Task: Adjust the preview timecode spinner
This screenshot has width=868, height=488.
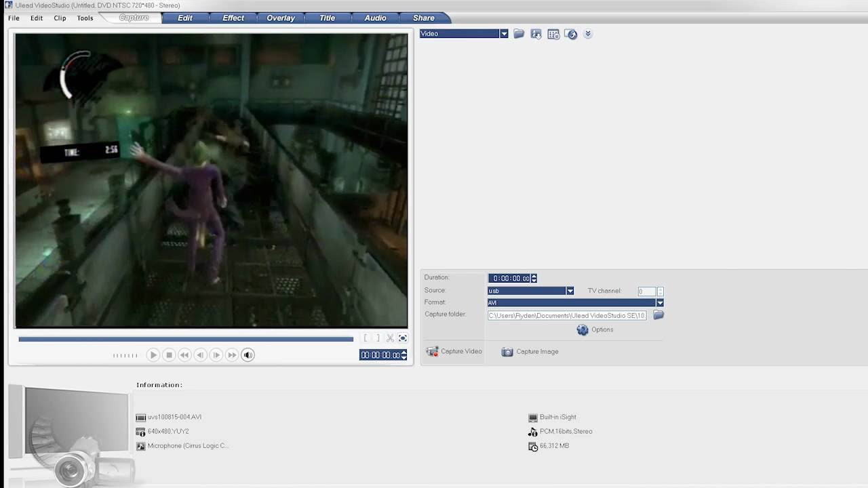Action: pyautogui.click(x=404, y=355)
